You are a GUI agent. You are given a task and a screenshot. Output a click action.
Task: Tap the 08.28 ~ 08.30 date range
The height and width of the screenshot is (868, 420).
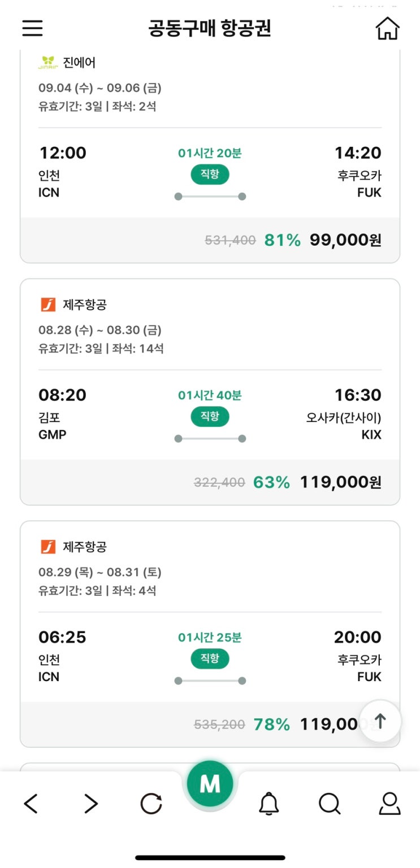point(99,330)
